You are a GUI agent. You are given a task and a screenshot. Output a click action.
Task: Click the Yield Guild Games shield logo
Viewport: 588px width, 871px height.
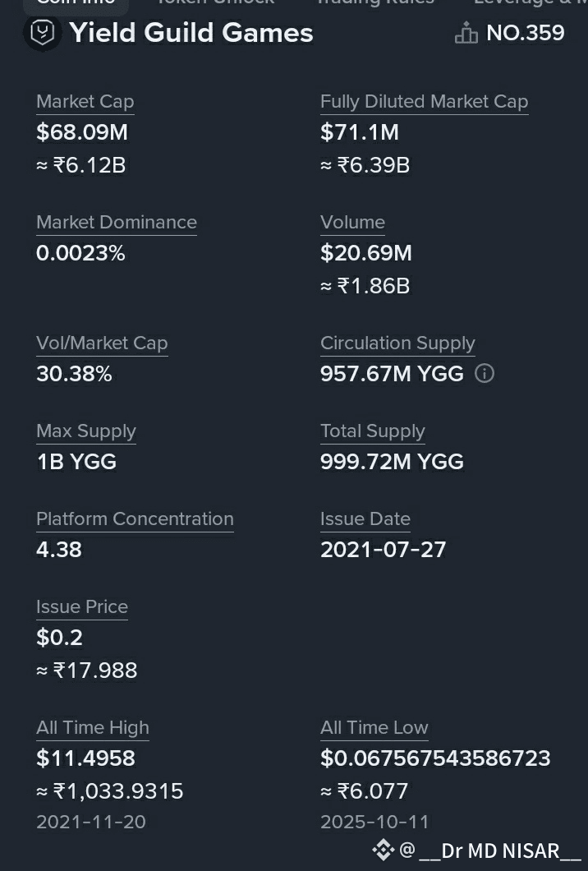pos(43,32)
